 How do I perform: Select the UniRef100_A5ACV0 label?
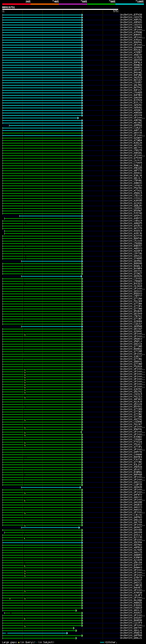point(131,55)
